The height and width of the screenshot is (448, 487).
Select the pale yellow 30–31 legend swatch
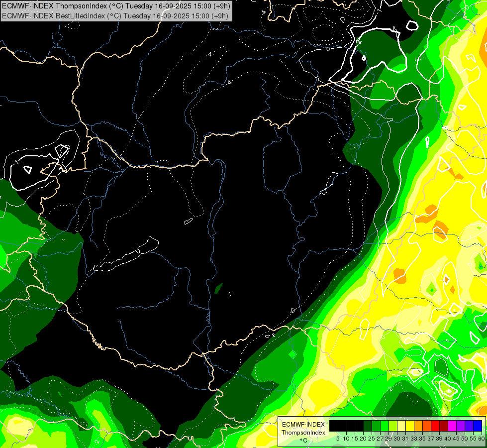pos(401,426)
